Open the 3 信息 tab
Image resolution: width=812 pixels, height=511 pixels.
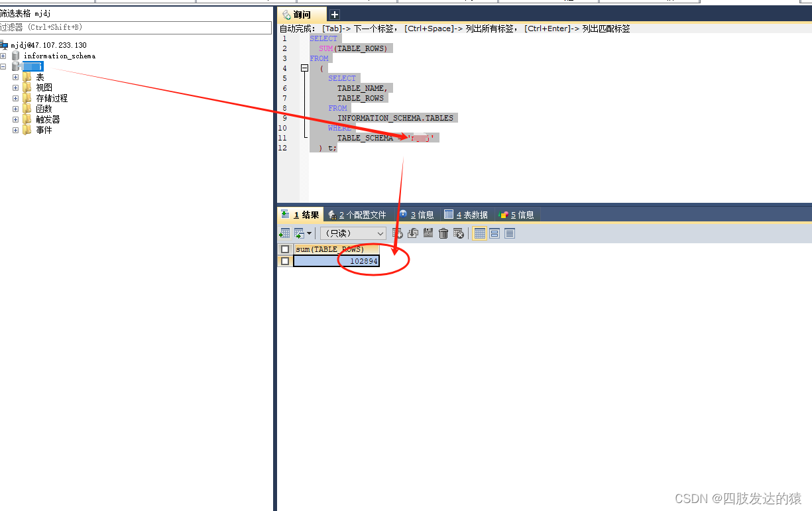pos(417,215)
